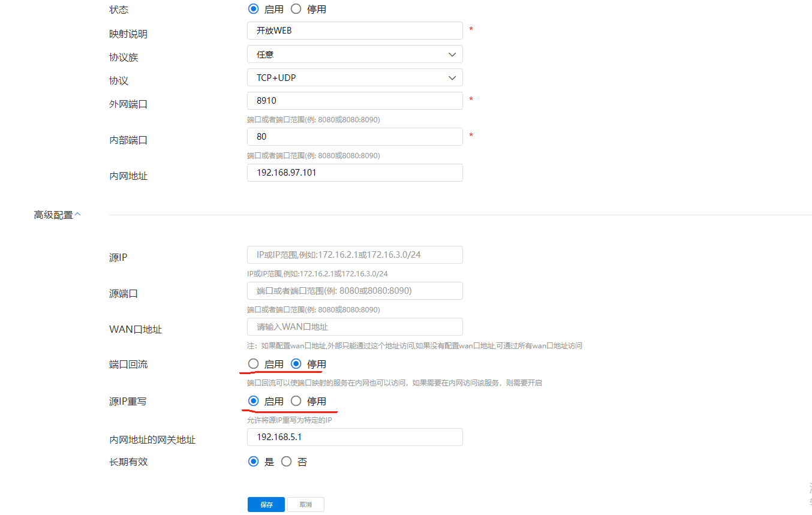The image size is (812, 515).
Task: Click the 内网地址的网关地址 field
Action: tap(354, 437)
